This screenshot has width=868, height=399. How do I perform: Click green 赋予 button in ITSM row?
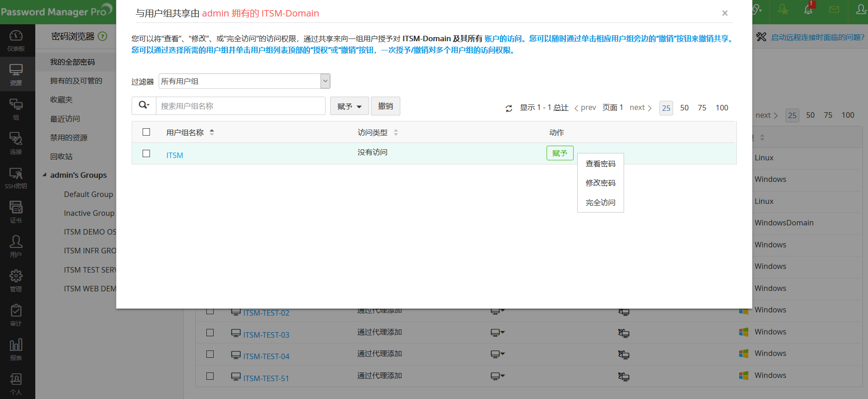(560, 153)
